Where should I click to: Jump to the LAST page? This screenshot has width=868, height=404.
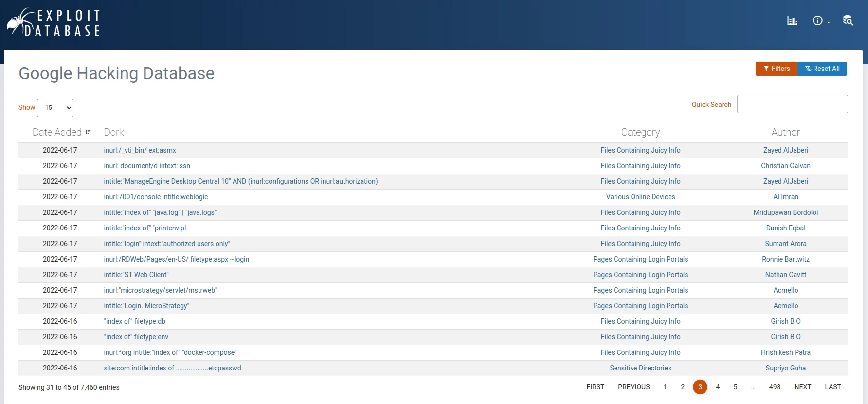[832, 387]
